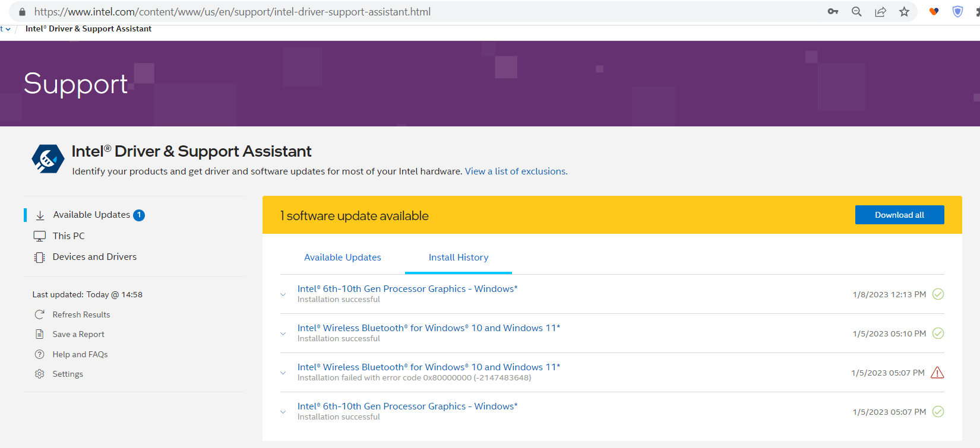Click the '1/5/2023 05:07 PM' timestamp of the Graphics install
Image resolution: width=980 pixels, height=448 pixels.
[x=889, y=412]
